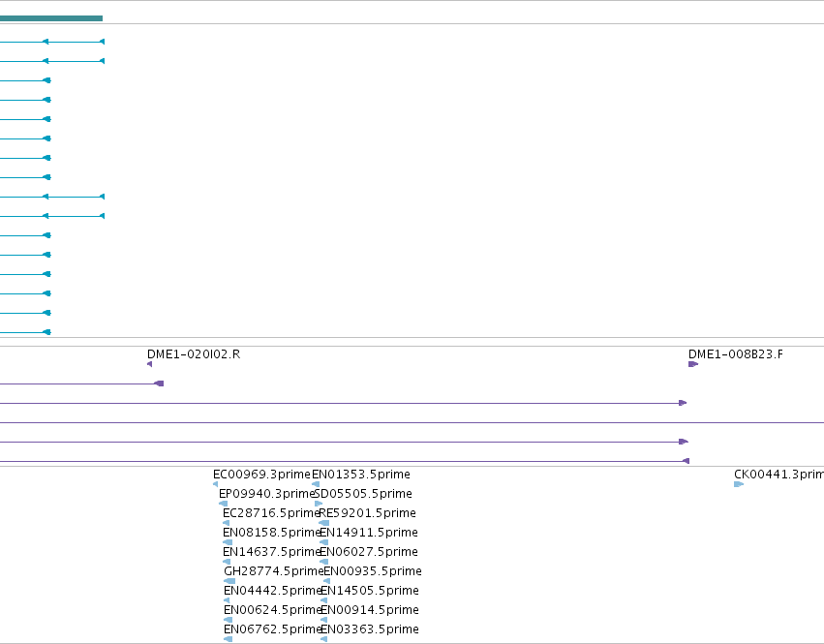Screen dimensions: 824x644
Task: Open the EN14505.5prime EST entry
Action: pos(370,591)
